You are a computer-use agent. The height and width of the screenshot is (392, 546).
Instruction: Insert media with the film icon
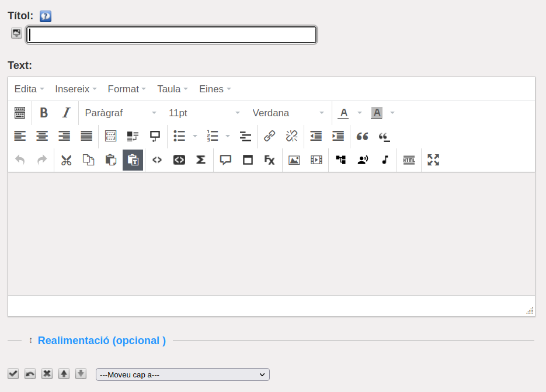[x=316, y=160]
